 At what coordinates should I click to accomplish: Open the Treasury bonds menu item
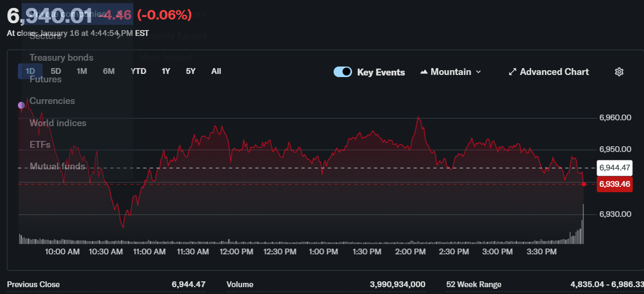click(x=61, y=58)
